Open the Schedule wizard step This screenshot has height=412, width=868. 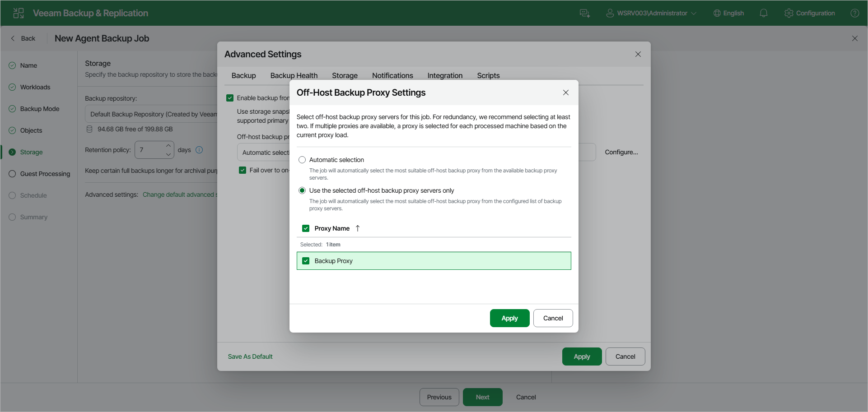click(33, 195)
